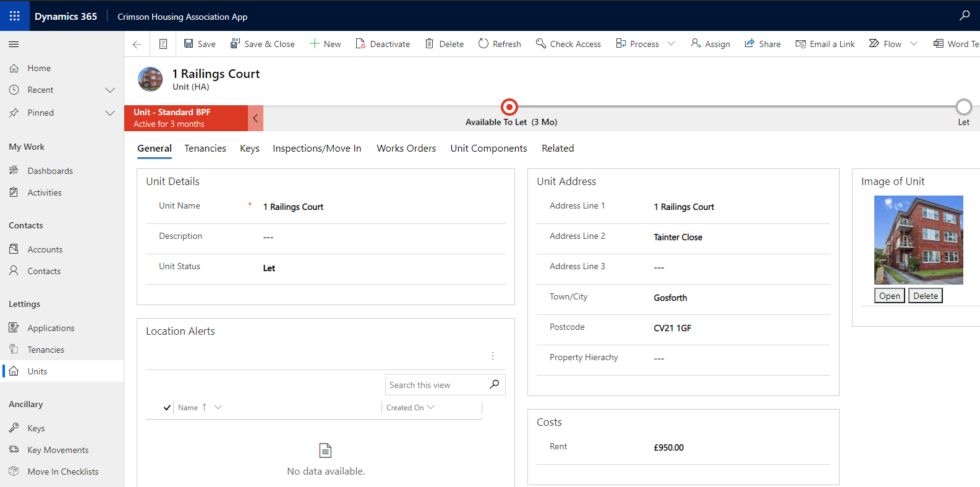Image resolution: width=980 pixels, height=487 pixels.
Task: Switch to the Tenancies tab
Action: [x=205, y=149]
